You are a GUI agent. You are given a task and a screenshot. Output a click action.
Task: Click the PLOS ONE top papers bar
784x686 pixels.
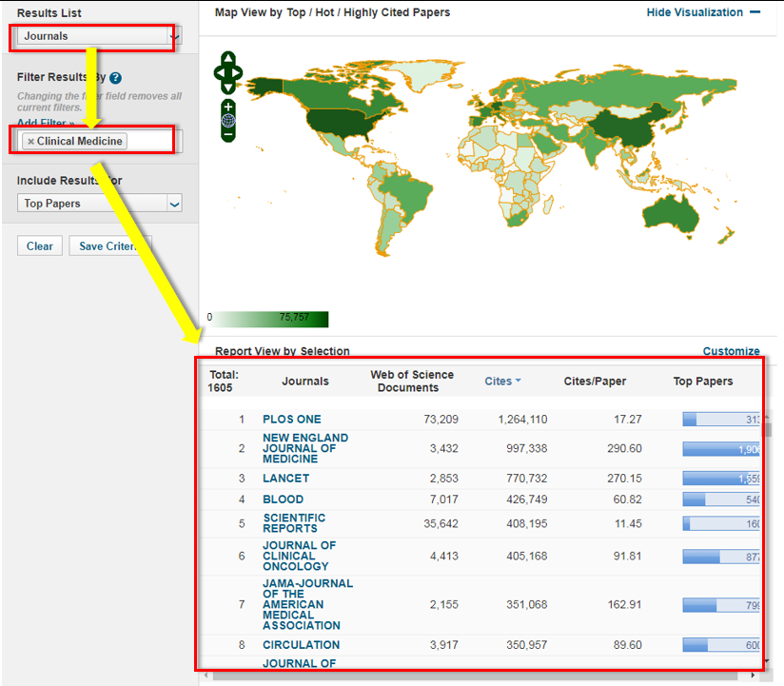click(721, 419)
